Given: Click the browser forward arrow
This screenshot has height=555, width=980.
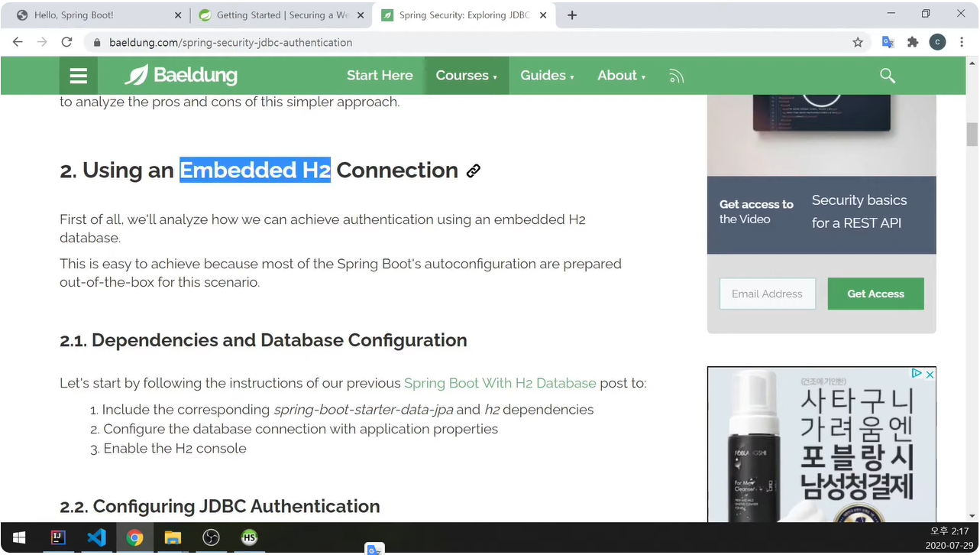Looking at the screenshot, I should click(42, 42).
